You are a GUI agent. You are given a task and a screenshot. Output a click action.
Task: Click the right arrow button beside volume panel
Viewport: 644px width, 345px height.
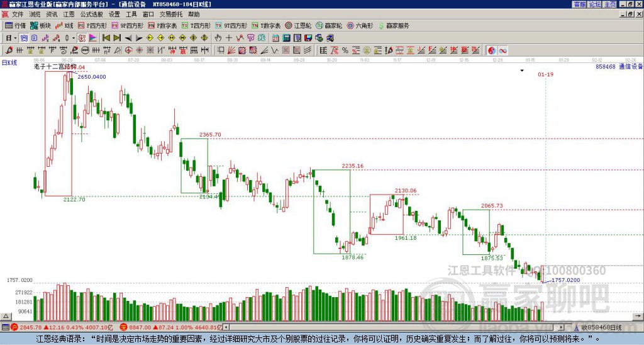point(639,316)
